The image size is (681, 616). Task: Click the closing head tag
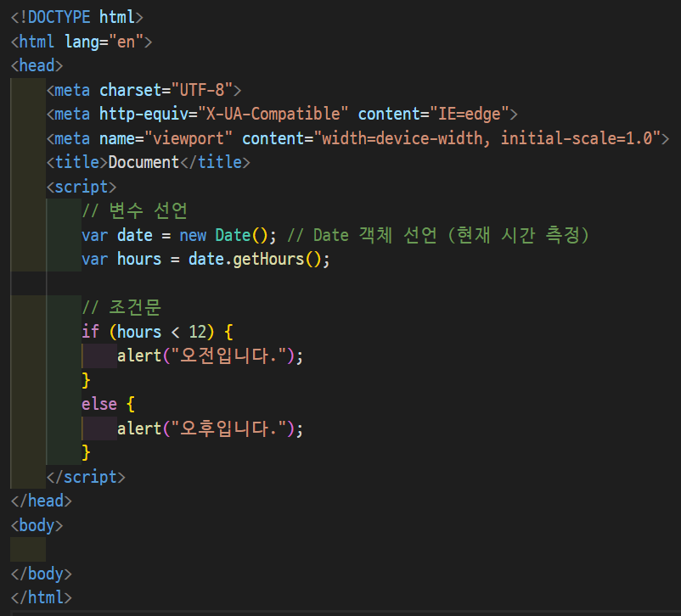coord(42,501)
